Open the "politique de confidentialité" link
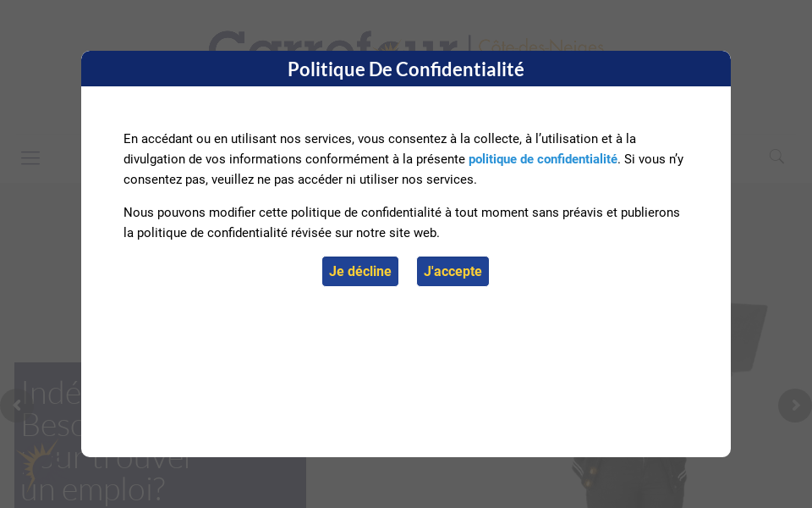This screenshot has width=812, height=508. click(x=542, y=159)
